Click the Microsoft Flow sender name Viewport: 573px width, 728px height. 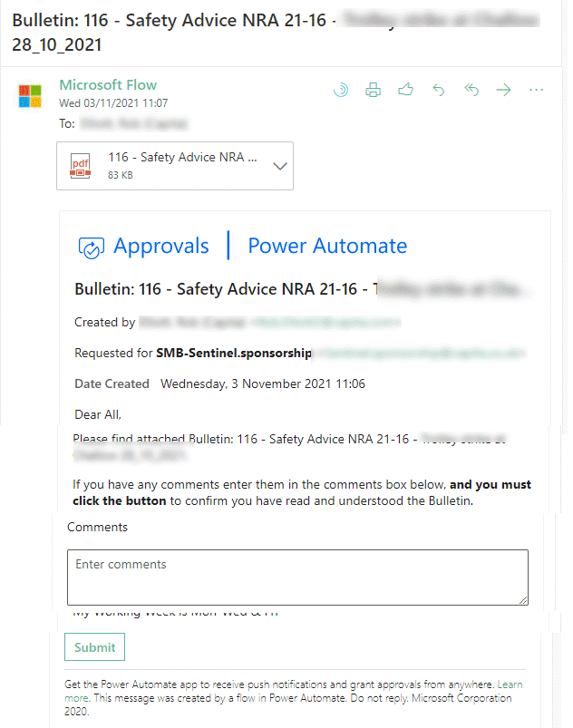pos(108,85)
